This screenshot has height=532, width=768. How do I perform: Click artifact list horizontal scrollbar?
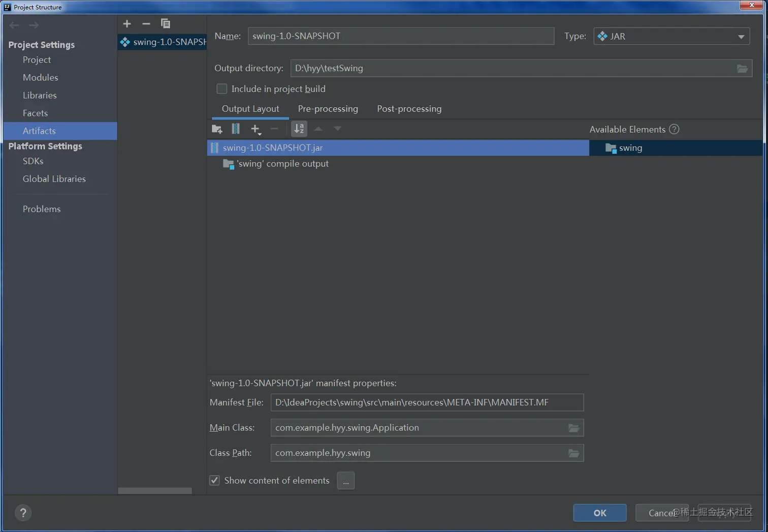pos(155,490)
